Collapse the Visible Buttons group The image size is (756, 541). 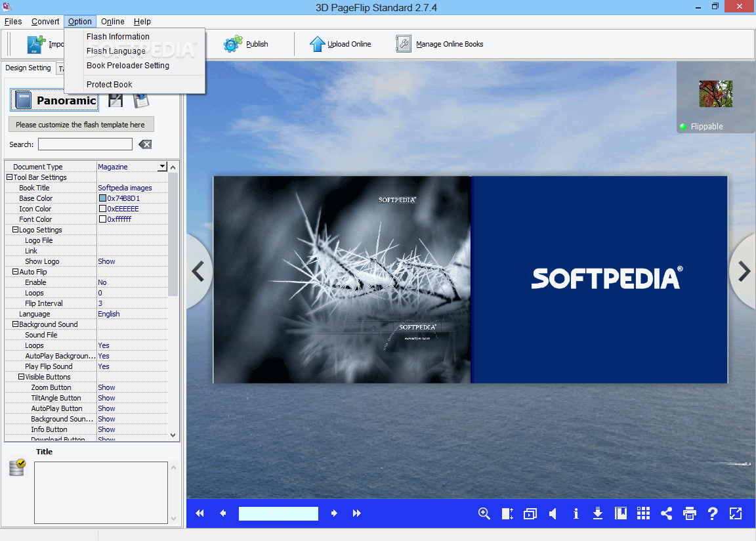point(21,377)
